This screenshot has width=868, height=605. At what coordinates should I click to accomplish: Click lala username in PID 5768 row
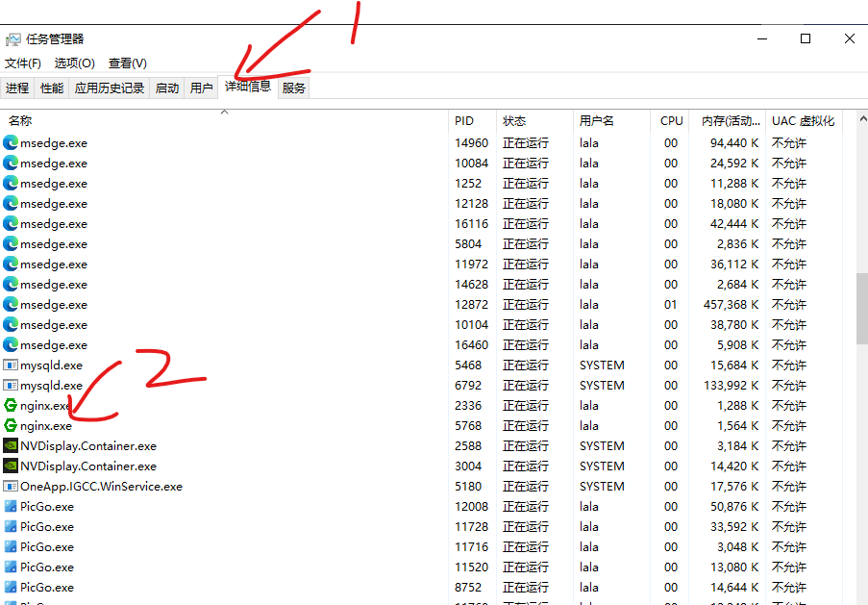pos(589,425)
